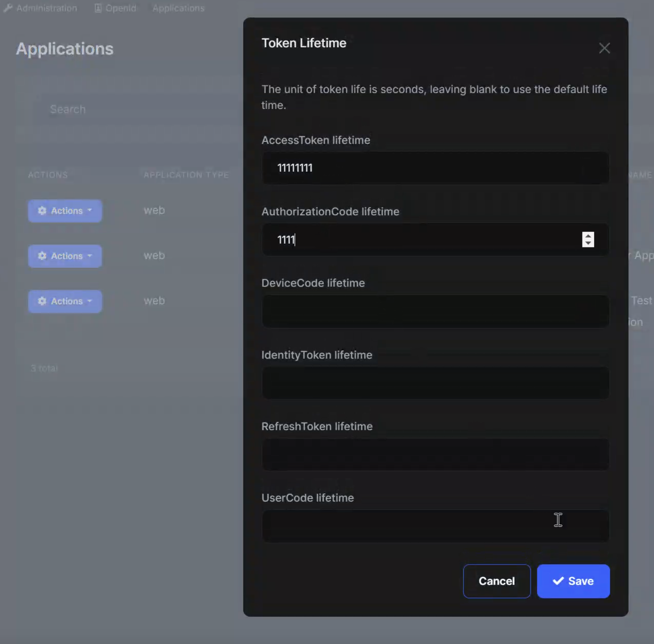The width and height of the screenshot is (654, 644).
Task: Go to Applications breadcrumb link
Action: coord(178,8)
